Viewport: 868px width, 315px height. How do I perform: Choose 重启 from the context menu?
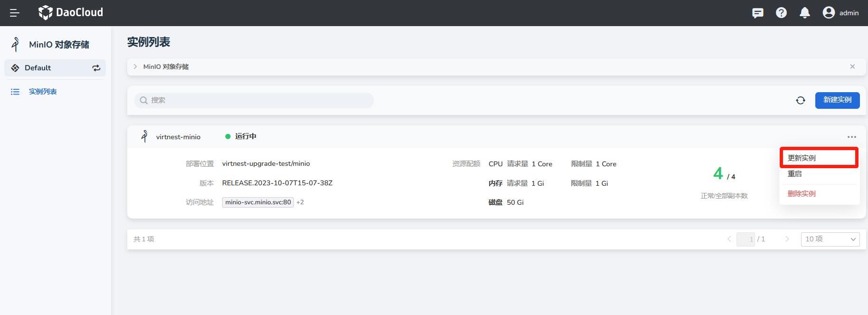pyautogui.click(x=795, y=174)
